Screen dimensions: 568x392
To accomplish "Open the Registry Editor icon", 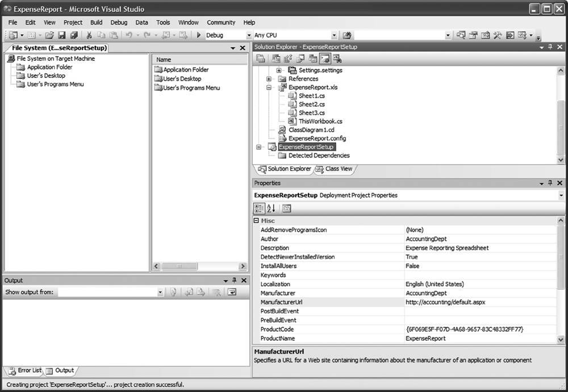I will pos(289,59).
